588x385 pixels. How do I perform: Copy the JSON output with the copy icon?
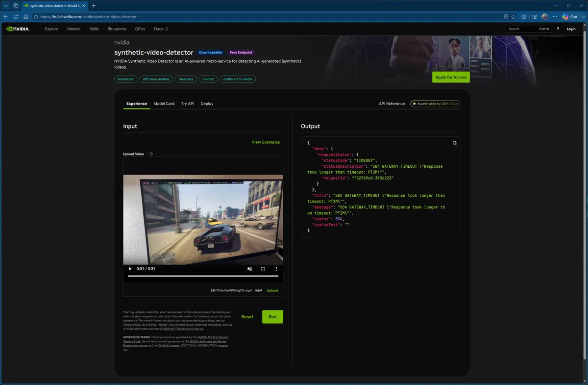(x=454, y=143)
